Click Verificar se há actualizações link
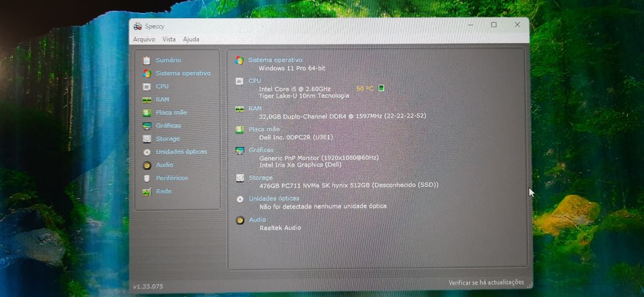The width and height of the screenshot is (644, 297). pos(486,282)
